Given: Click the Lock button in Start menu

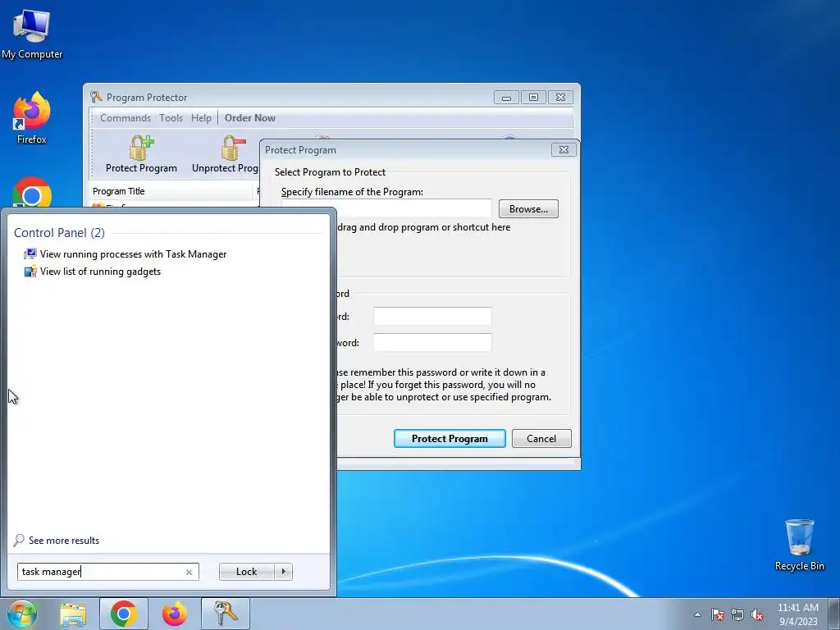Looking at the screenshot, I should pyautogui.click(x=246, y=572).
